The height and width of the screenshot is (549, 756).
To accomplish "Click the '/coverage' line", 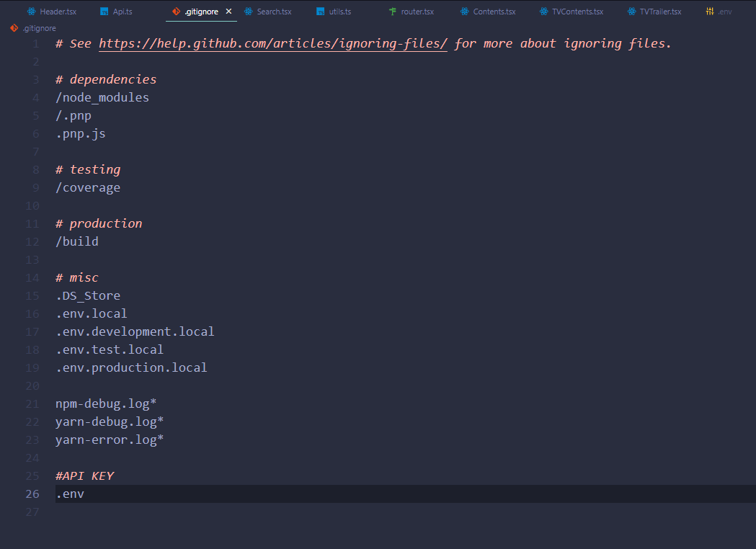I will (x=88, y=188).
